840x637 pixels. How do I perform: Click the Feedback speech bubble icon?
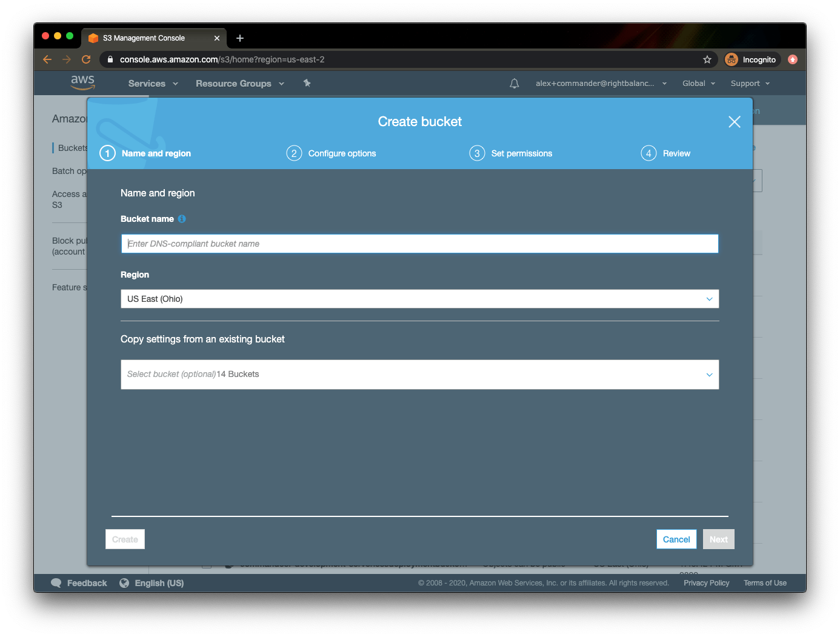click(x=57, y=582)
